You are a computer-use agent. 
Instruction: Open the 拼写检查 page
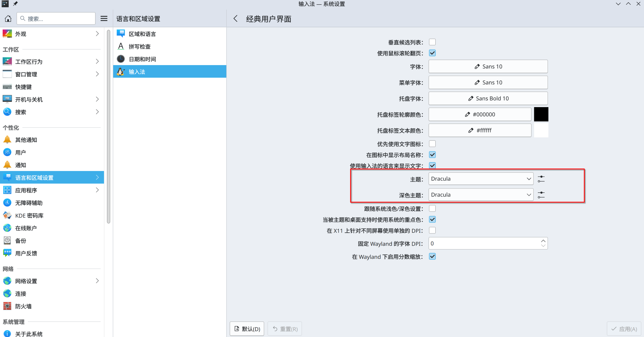(170, 46)
